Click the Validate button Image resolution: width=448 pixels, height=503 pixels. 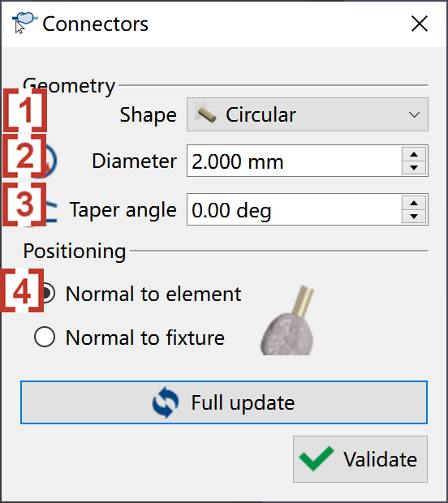click(x=360, y=459)
